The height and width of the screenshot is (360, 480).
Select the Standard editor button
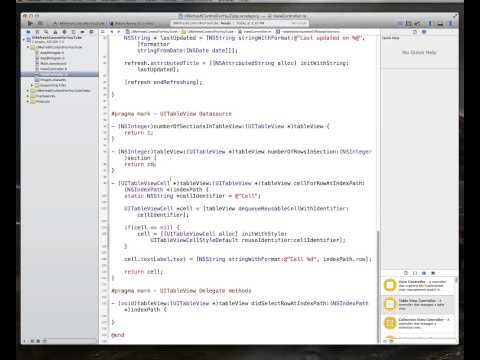tap(400, 23)
